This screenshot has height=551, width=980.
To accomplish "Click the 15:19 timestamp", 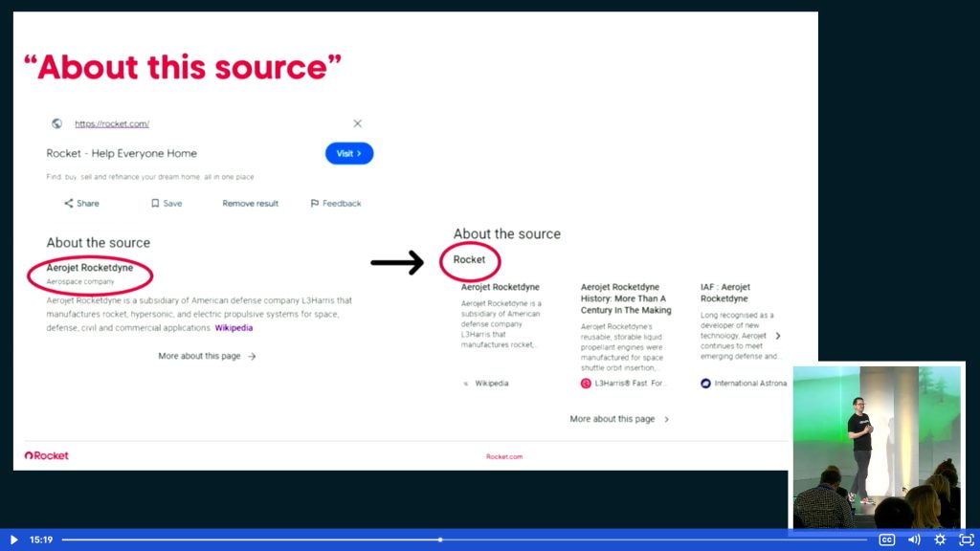I will pos(41,540).
